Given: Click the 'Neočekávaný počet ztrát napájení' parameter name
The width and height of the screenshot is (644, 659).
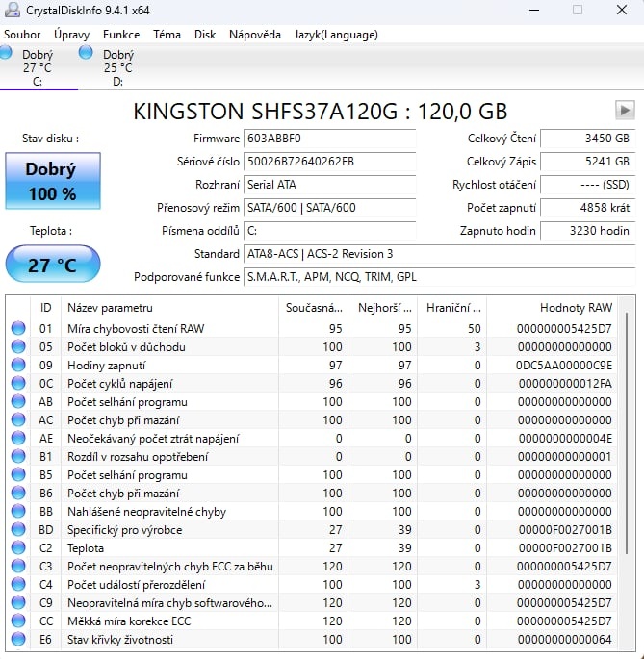Looking at the screenshot, I should (x=153, y=439).
